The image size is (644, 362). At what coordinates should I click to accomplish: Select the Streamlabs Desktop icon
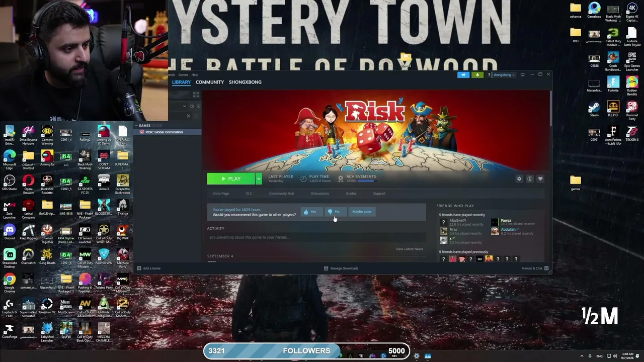click(10, 258)
